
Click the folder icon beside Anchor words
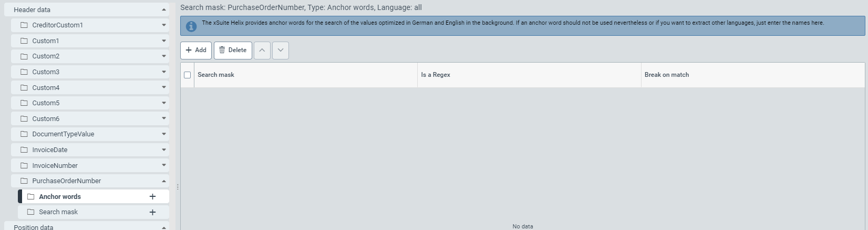(x=30, y=196)
